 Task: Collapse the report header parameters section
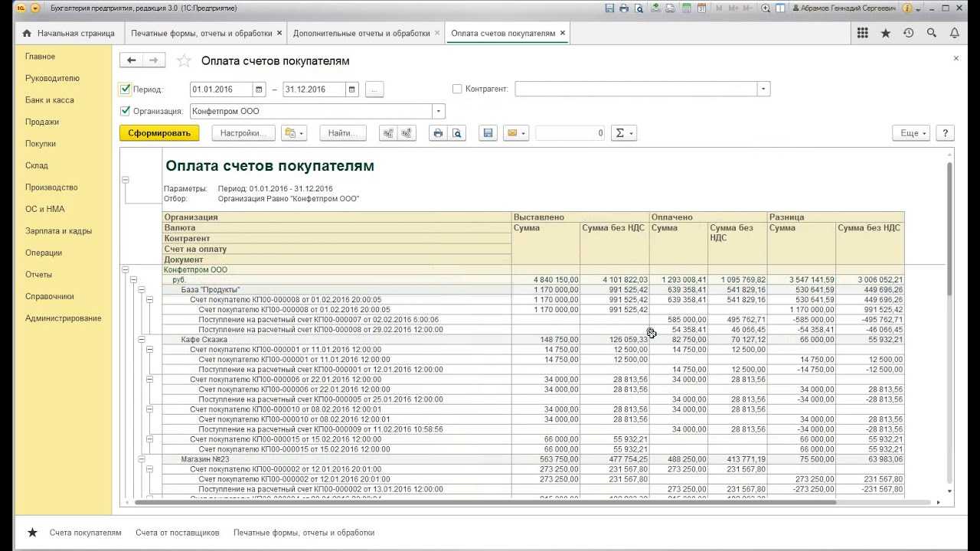click(x=126, y=180)
